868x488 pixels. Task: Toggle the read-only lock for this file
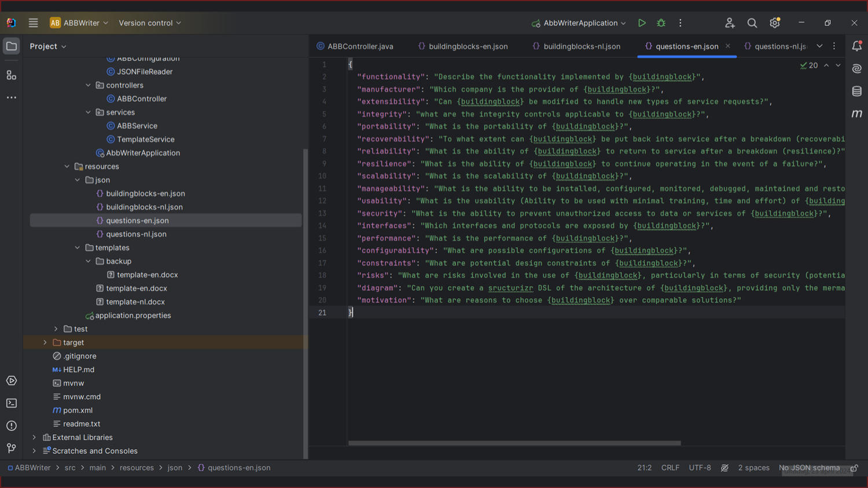[854, 468]
